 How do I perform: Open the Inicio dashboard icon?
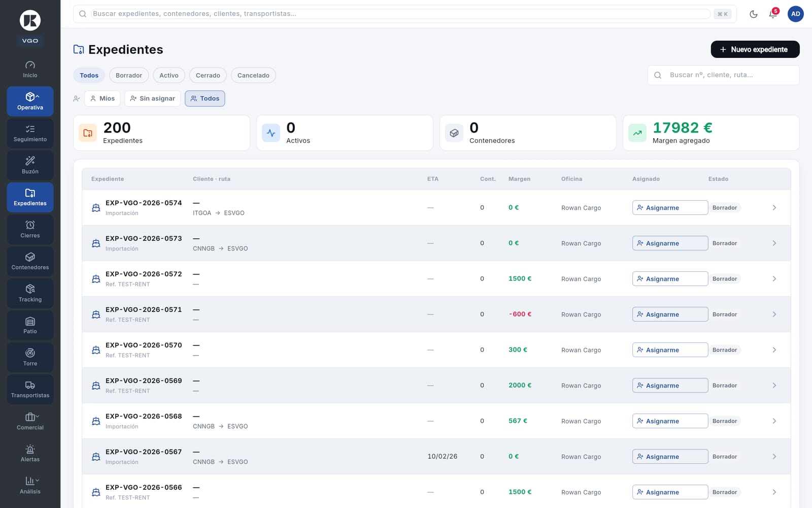[30, 69]
